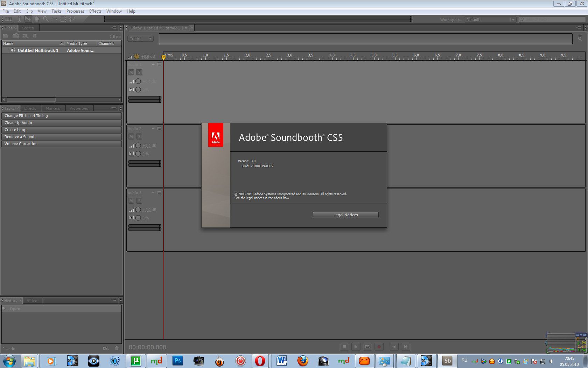Click the Legal Notices button
This screenshot has width=588, height=368.
tap(345, 215)
